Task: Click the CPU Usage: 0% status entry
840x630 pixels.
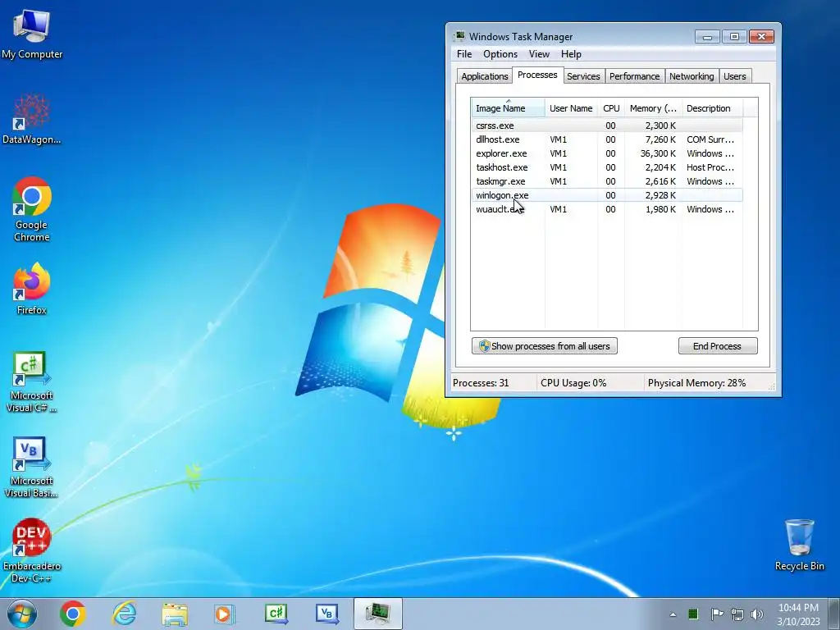Action: point(573,383)
